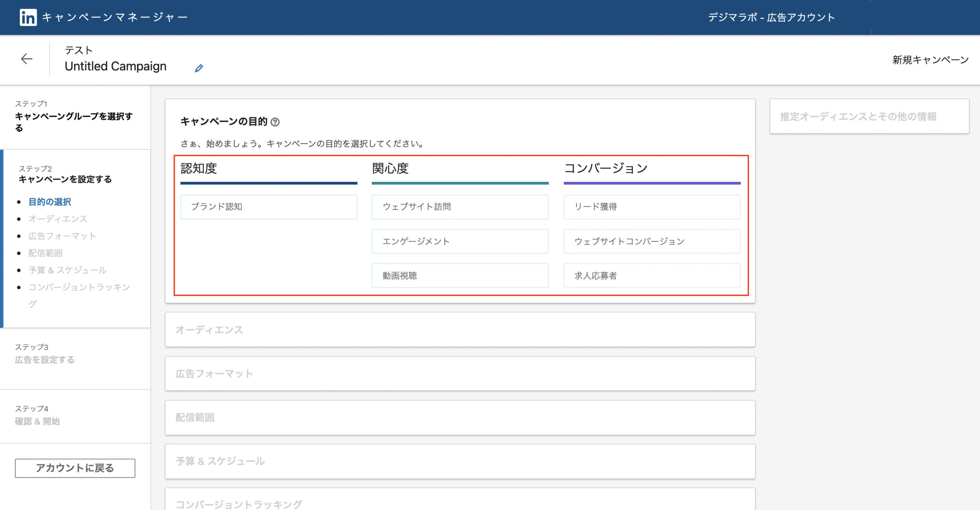
Task: Select the ブランド認知 objective
Action: pos(269,207)
